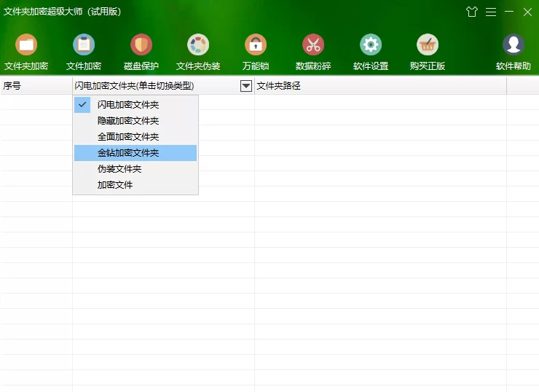539x392 pixels.
Task: Open the 文件夹伪装 folder disguise tool
Action: click(198, 52)
